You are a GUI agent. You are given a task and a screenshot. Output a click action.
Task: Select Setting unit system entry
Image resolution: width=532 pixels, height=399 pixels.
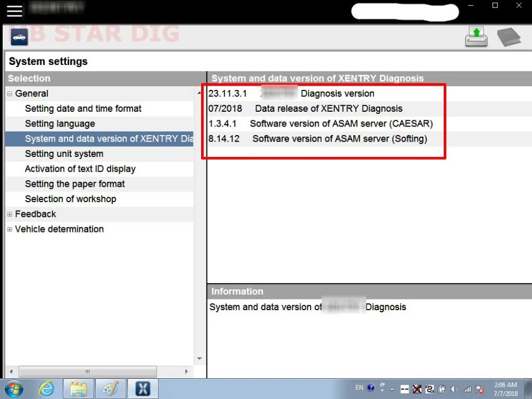coord(64,154)
